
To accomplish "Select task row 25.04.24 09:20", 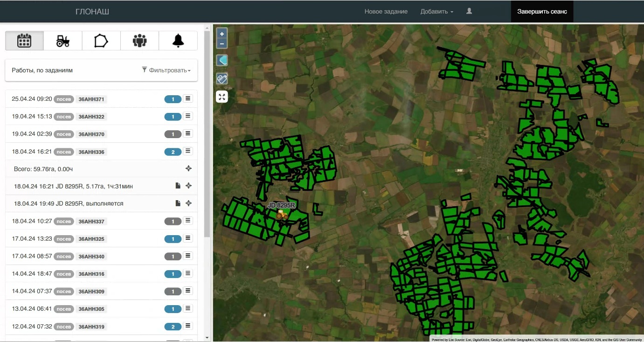I will pyautogui.click(x=101, y=99).
